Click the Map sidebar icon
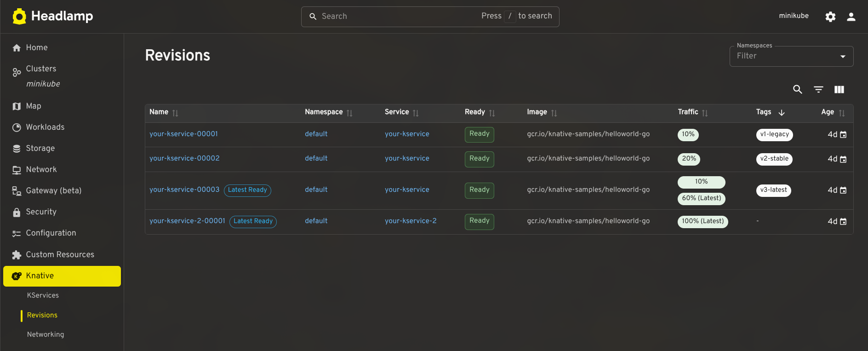Image resolution: width=868 pixels, height=351 pixels. point(17,106)
